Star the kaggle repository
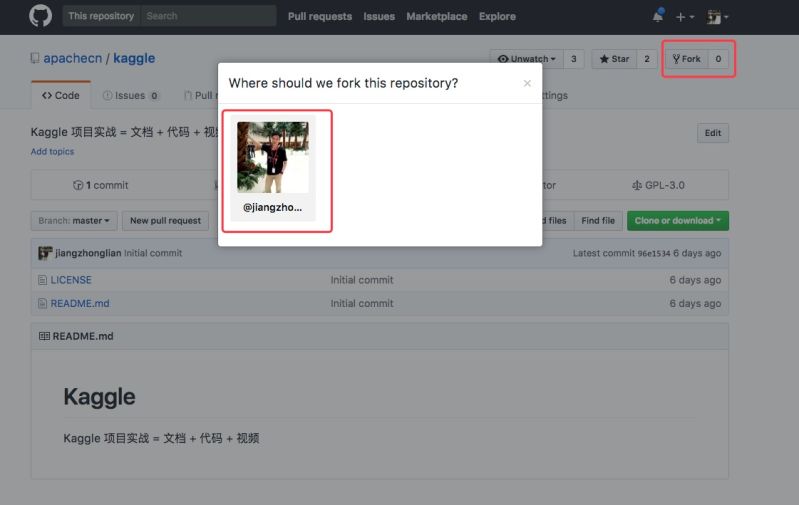 click(615, 59)
